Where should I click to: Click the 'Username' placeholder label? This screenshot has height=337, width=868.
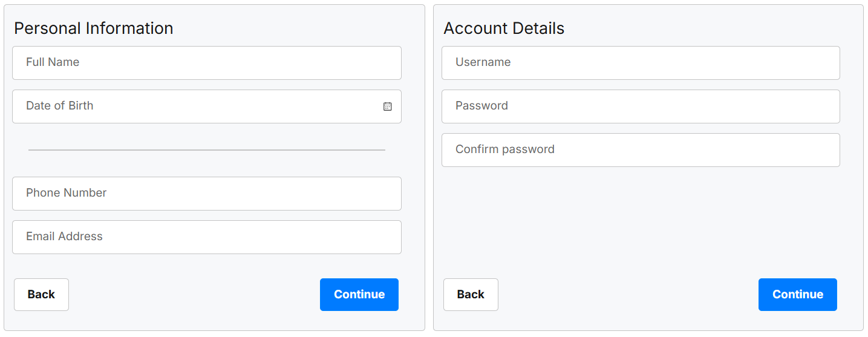pyautogui.click(x=483, y=62)
